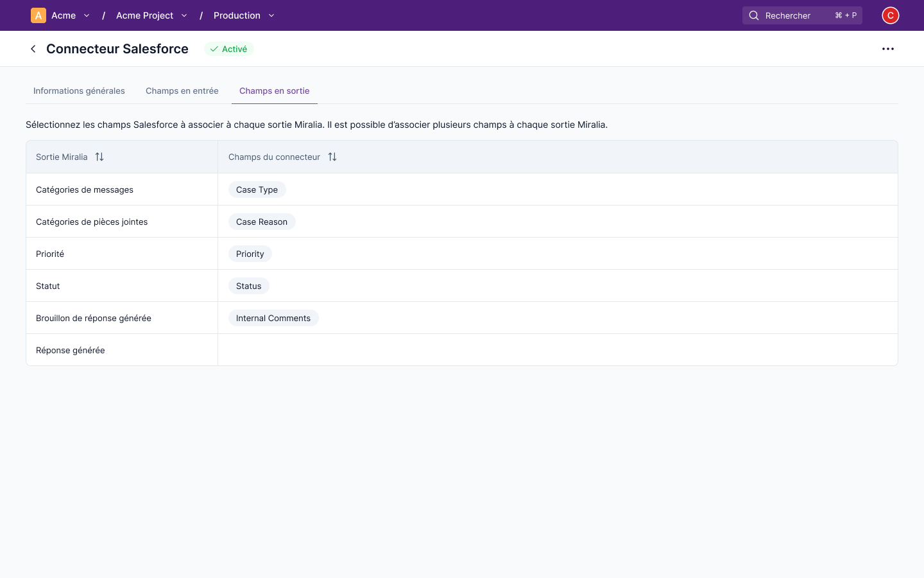Expand the Acme workspace dropdown chevron

pos(87,15)
